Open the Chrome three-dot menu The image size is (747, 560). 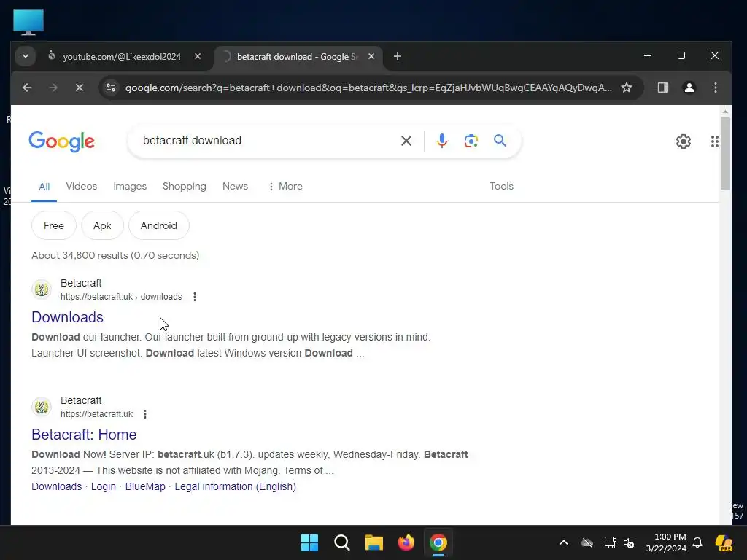click(x=715, y=87)
